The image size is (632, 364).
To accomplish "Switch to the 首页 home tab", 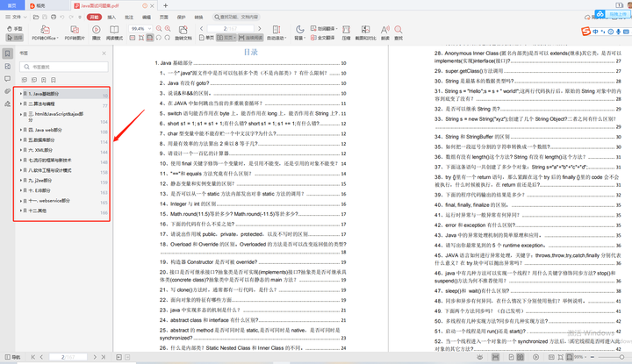I will tap(12, 5).
